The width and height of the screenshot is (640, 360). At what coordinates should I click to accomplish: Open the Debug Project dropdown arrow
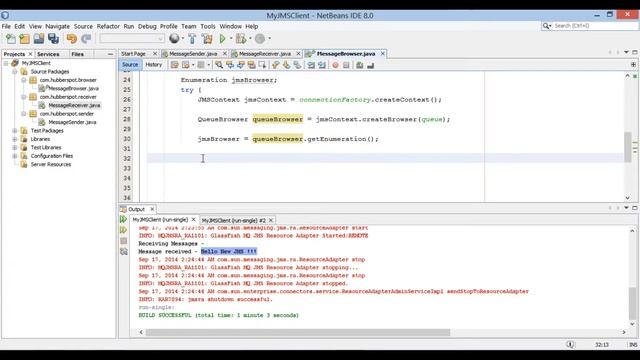pyautogui.click(x=250, y=39)
